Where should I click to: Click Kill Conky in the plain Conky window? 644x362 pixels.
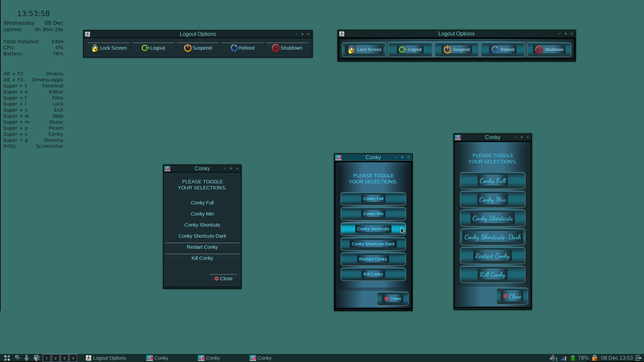click(x=202, y=258)
